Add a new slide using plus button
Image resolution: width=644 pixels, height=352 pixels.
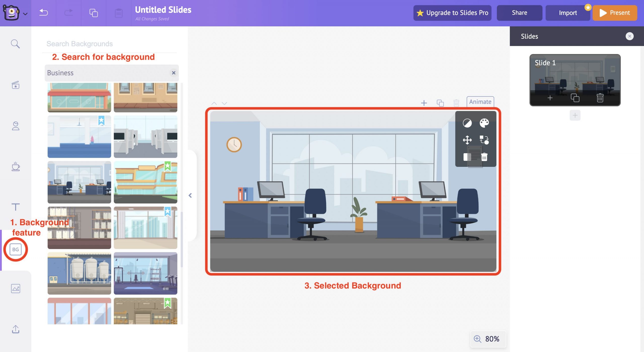point(575,115)
